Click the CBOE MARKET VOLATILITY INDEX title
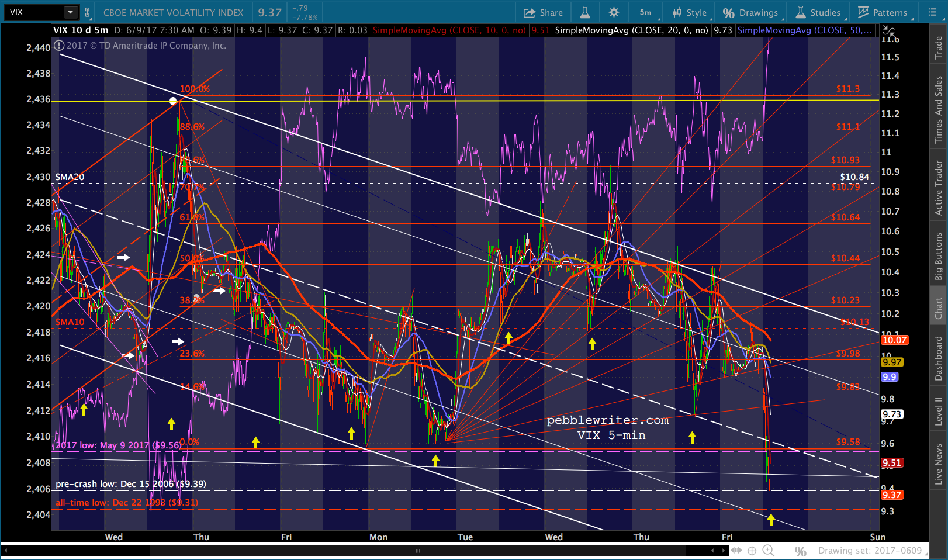Viewport: 948px width, 560px height. pyautogui.click(x=173, y=12)
